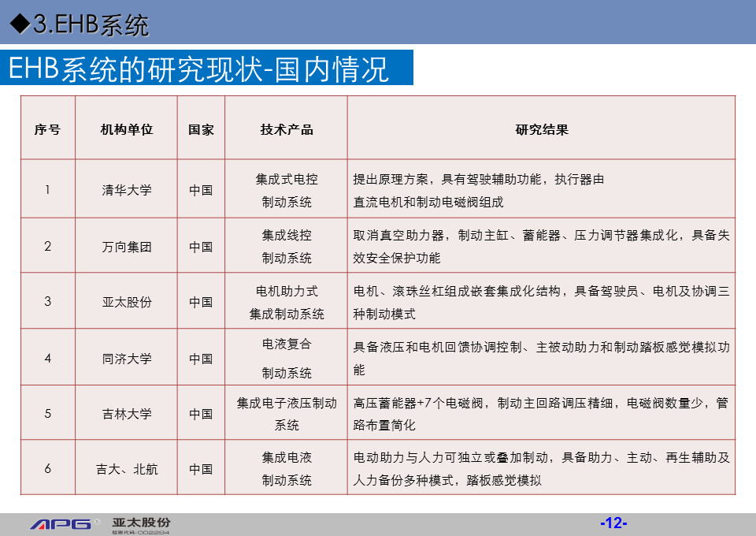The image size is (756, 536).
Task: Select the result text starting "具备液压和电机回馈"
Action: pos(541,359)
